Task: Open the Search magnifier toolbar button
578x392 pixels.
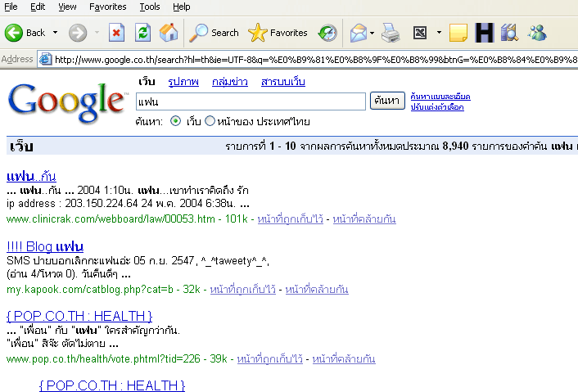Action: [x=214, y=33]
